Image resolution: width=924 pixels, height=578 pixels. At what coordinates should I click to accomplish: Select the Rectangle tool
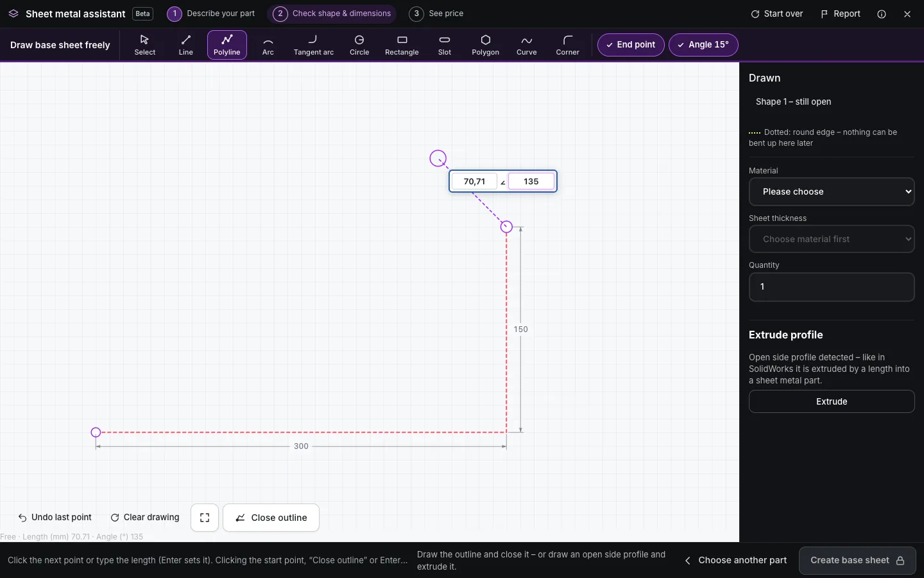(x=402, y=45)
